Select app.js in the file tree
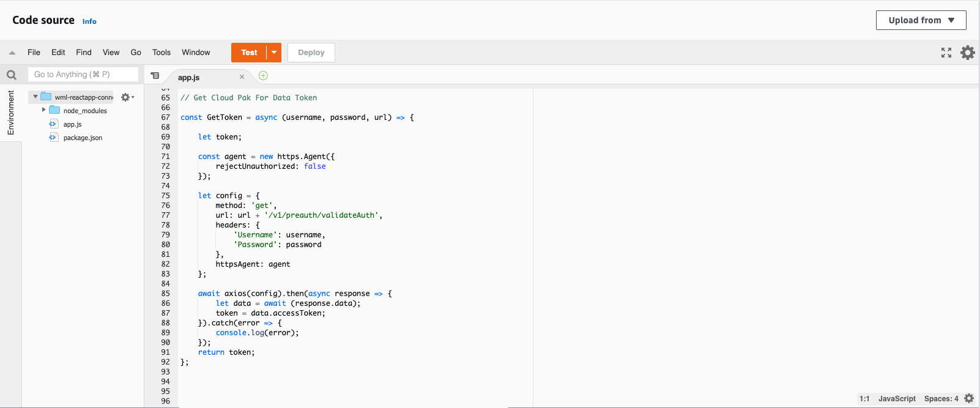The image size is (980, 408). point(72,124)
